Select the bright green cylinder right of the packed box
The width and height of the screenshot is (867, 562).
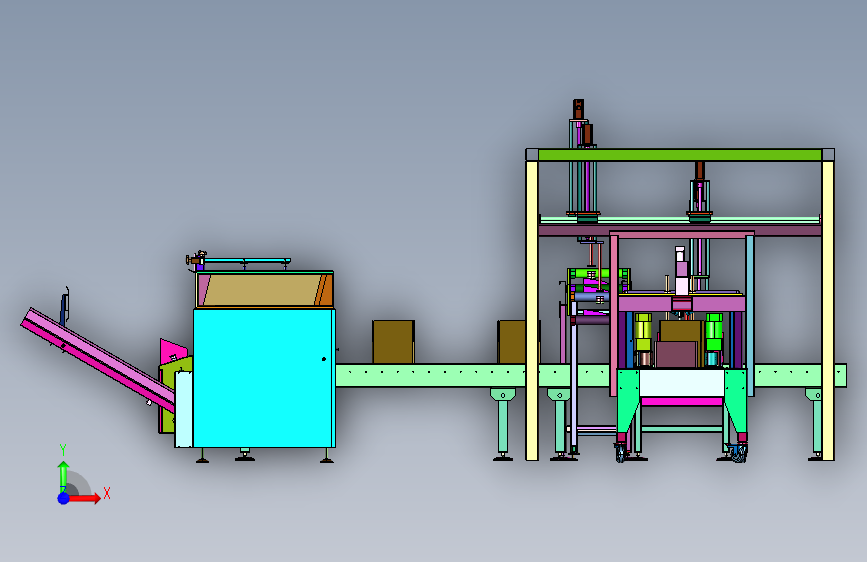(714, 332)
